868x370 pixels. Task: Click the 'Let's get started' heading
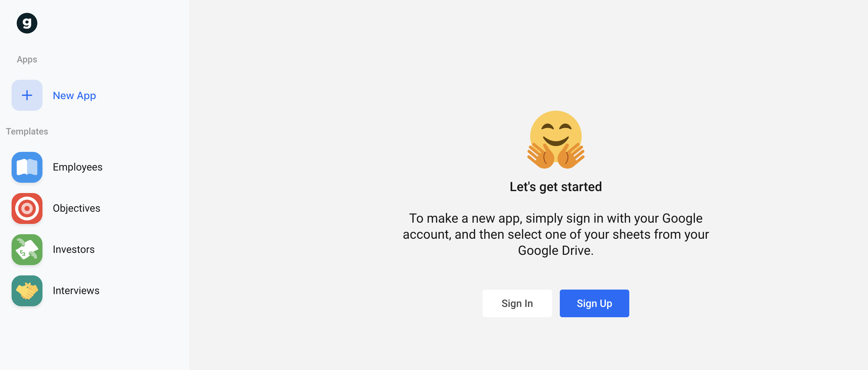click(x=556, y=187)
